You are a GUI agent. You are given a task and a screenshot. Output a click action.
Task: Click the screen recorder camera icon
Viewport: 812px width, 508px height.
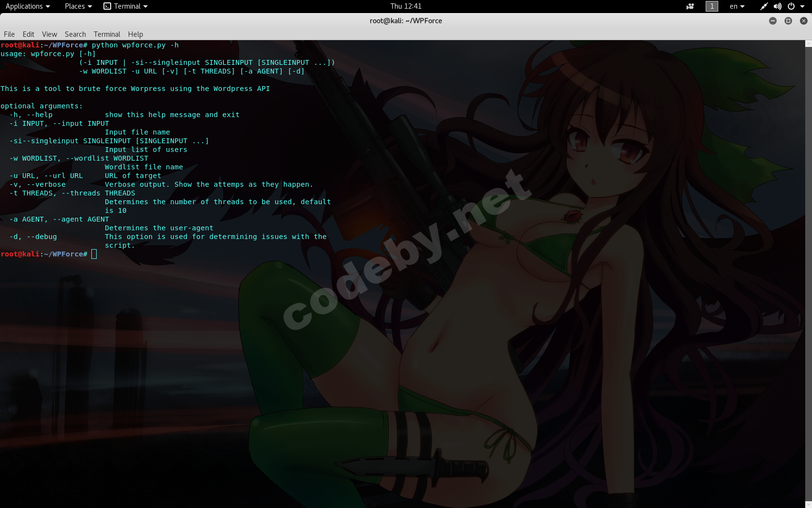click(x=690, y=6)
